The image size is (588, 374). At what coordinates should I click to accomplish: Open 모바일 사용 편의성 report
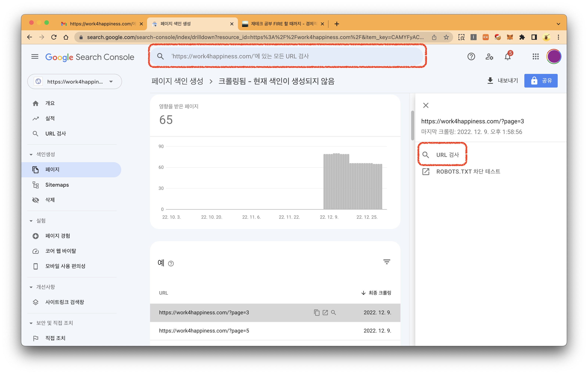click(x=65, y=266)
